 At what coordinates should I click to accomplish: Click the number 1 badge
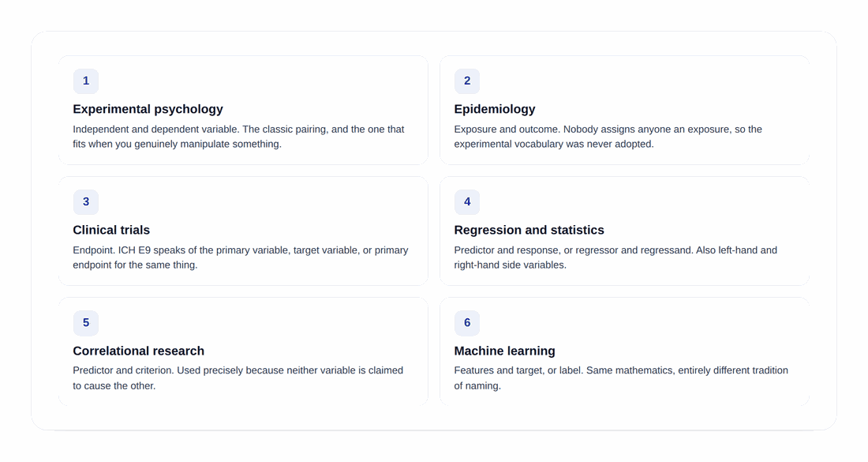pyautogui.click(x=86, y=81)
